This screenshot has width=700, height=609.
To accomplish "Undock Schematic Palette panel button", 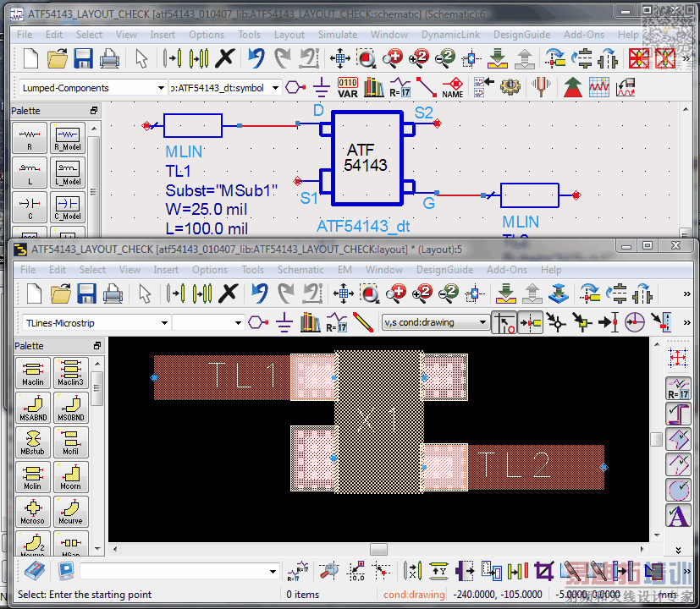I will coord(93,111).
